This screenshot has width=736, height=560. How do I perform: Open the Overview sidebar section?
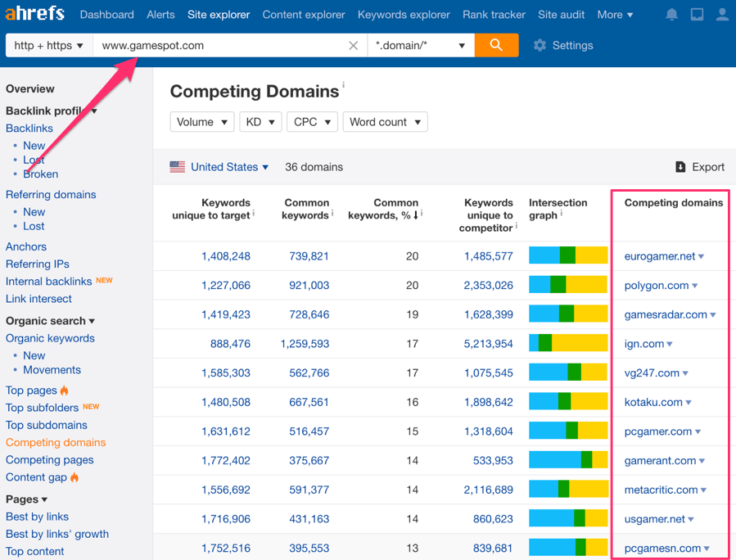pos(30,88)
